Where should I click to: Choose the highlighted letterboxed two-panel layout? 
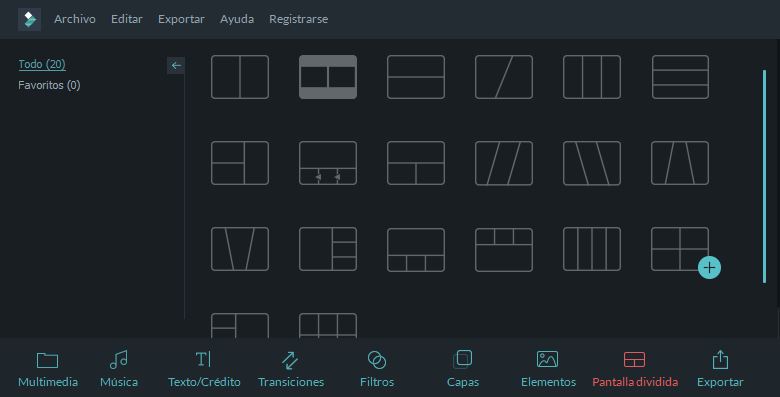coord(328,77)
